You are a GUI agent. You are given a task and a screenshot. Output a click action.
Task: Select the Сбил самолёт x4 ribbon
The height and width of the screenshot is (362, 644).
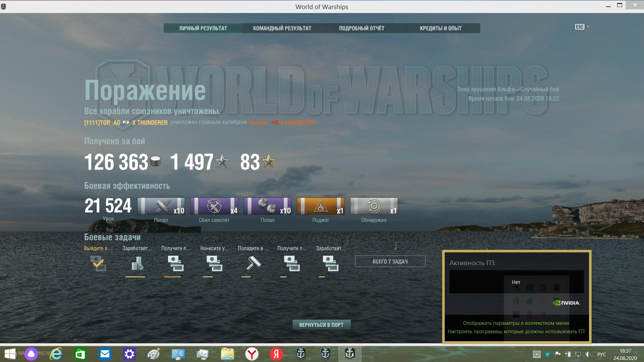pos(214,206)
